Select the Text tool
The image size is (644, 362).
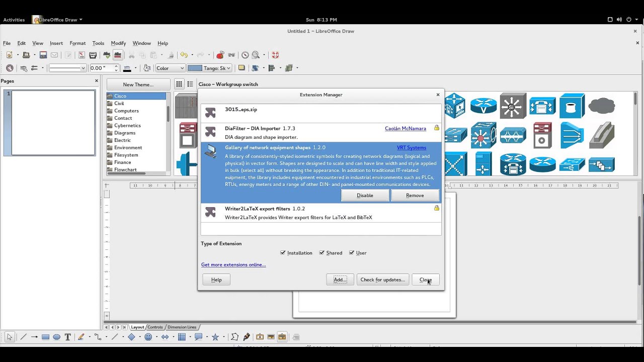pyautogui.click(x=67, y=337)
